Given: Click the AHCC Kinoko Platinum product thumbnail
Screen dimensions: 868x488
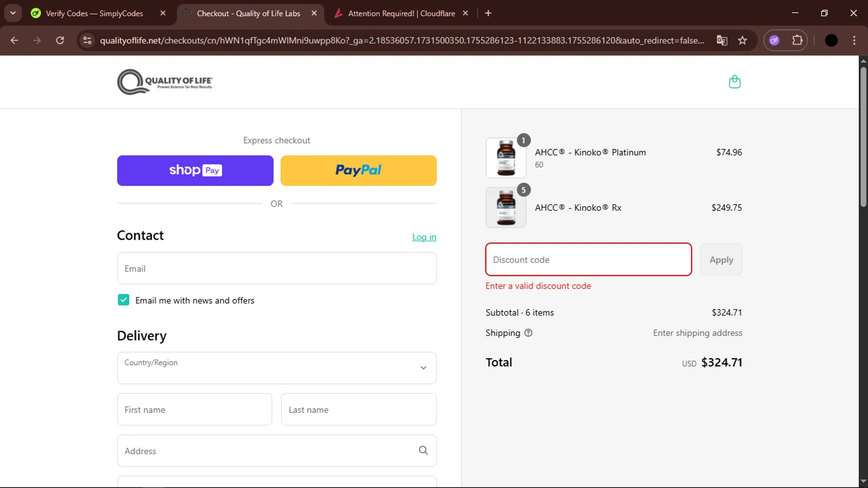Looking at the screenshot, I should [506, 157].
